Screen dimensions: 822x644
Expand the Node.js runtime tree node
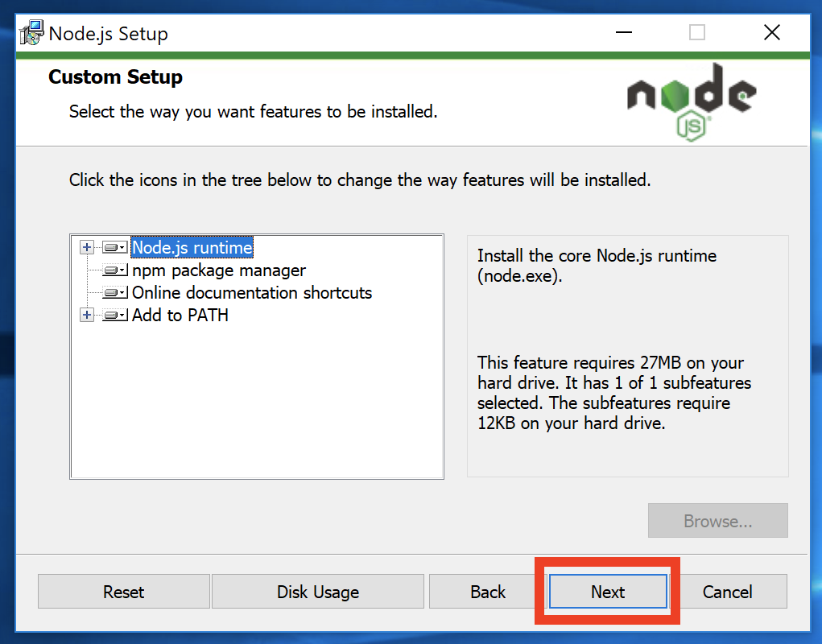click(86, 247)
